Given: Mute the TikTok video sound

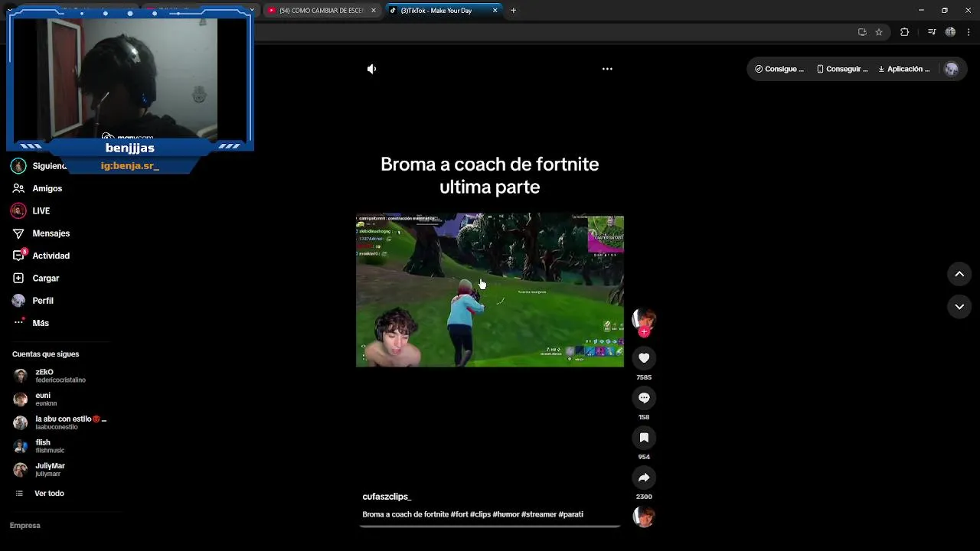Looking at the screenshot, I should pos(371,69).
